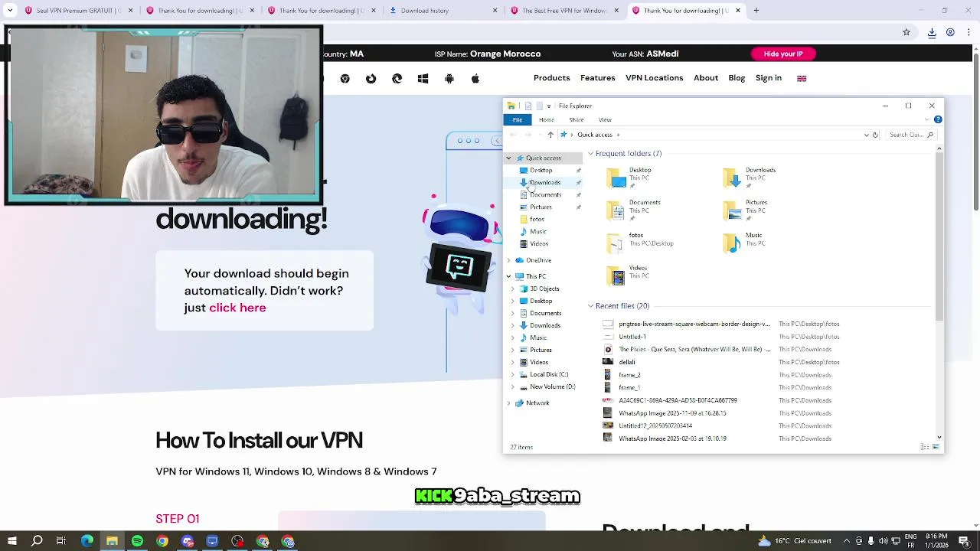Click the Hide your IP button
Image resolution: width=980 pixels, height=551 pixels.
[x=783, y=54]
